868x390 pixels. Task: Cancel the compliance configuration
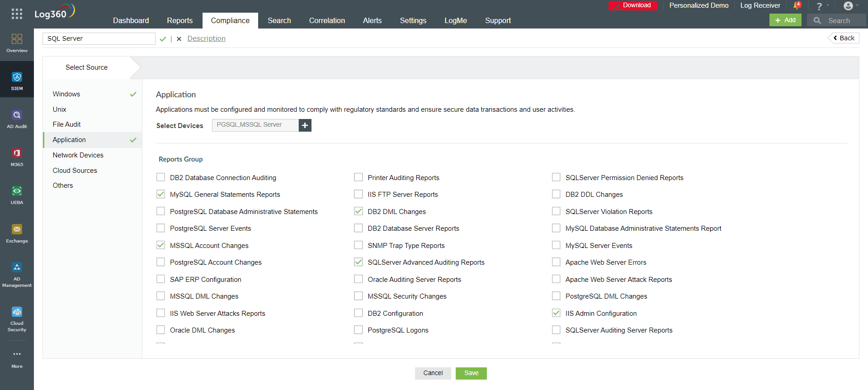(433, 373)
